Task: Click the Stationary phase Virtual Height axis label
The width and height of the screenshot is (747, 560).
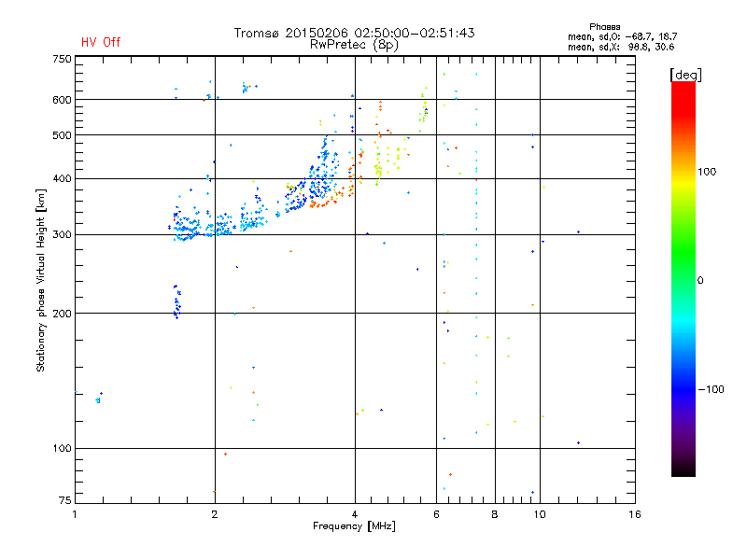Action: pos(41,281)
